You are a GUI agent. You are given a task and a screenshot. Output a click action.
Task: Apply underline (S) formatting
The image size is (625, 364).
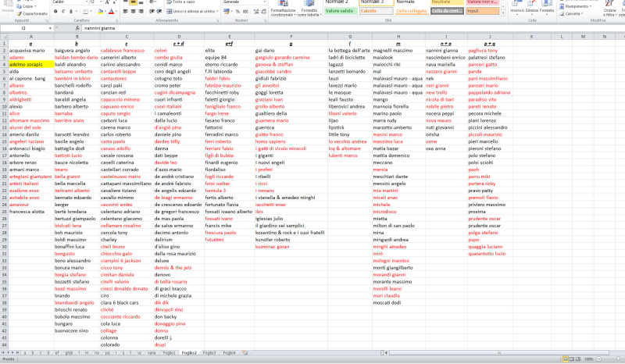(71, 12)
